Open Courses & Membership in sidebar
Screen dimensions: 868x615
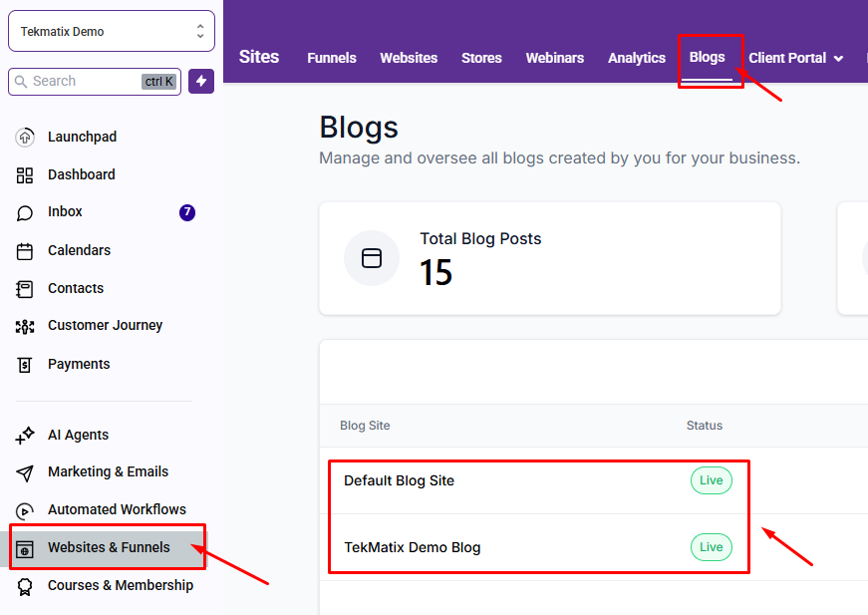tap(121, 585)
